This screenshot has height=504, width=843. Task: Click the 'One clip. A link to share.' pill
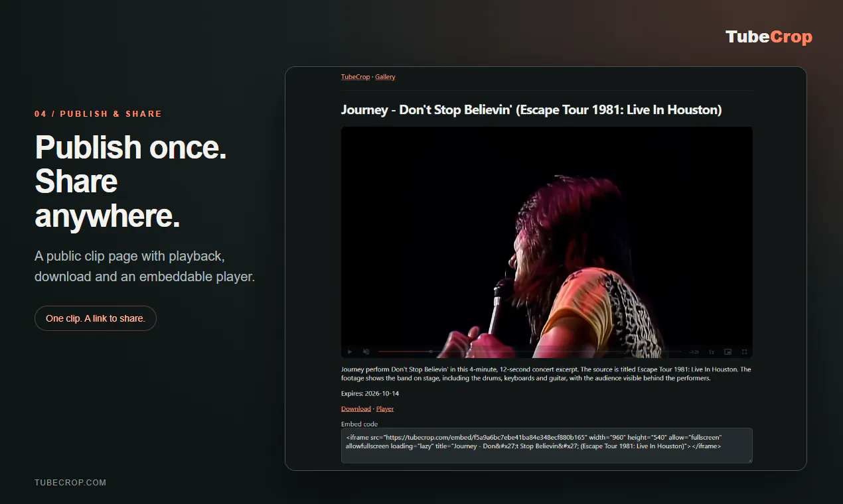(96, 318)
